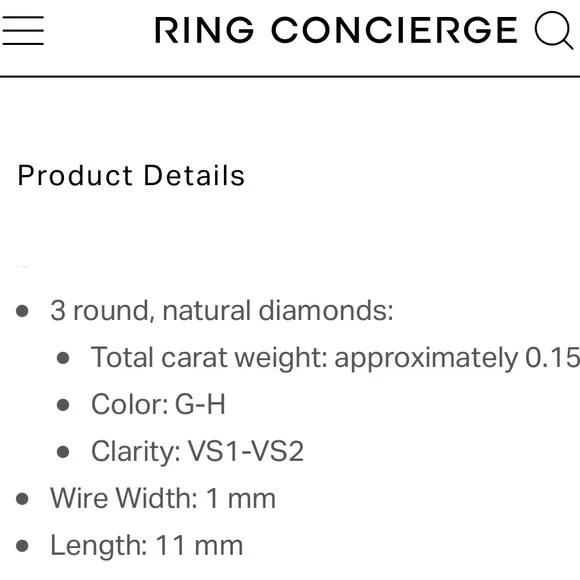Go home via Ring Concierge logo

pyautogui.click(x=335, y=30)
